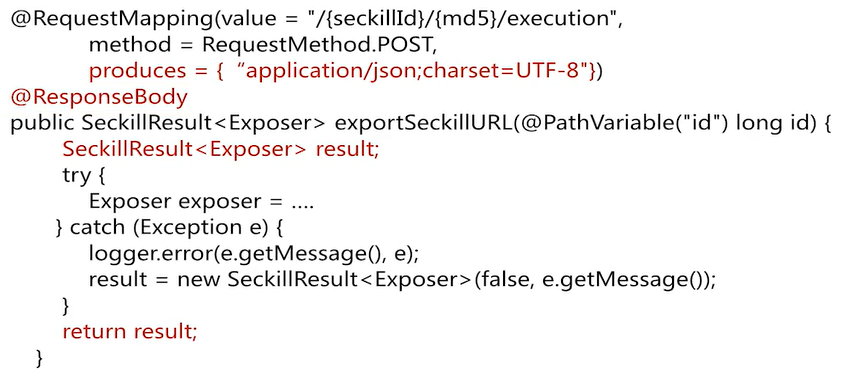The width and height of the screenshot is (847, 372).
Task: Click the red word produces
Action: point(137,72)
